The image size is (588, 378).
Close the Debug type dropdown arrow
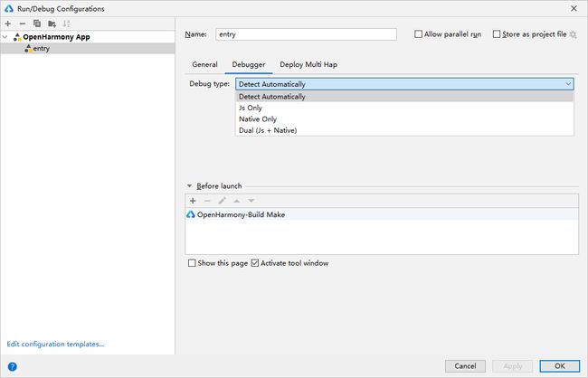(x=568, y=84)
